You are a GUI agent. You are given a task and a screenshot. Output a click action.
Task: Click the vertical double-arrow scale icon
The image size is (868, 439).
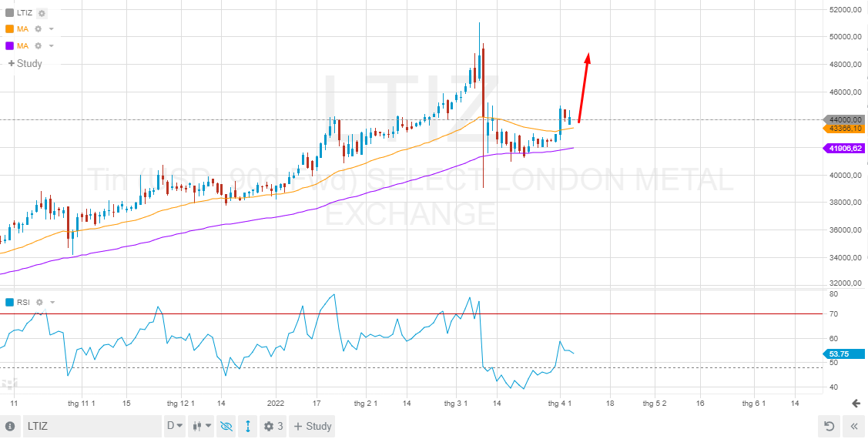click(248, 426)
